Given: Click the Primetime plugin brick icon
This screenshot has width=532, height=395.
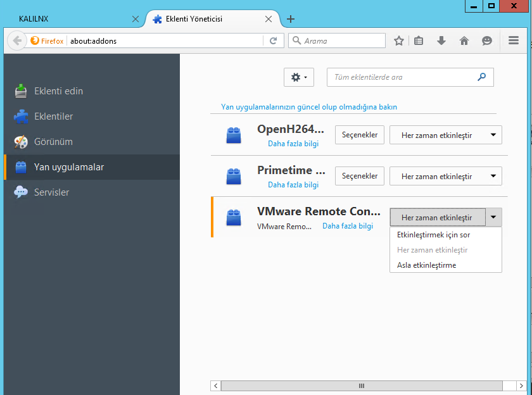Looking at the screenshot, I should 234,176.
